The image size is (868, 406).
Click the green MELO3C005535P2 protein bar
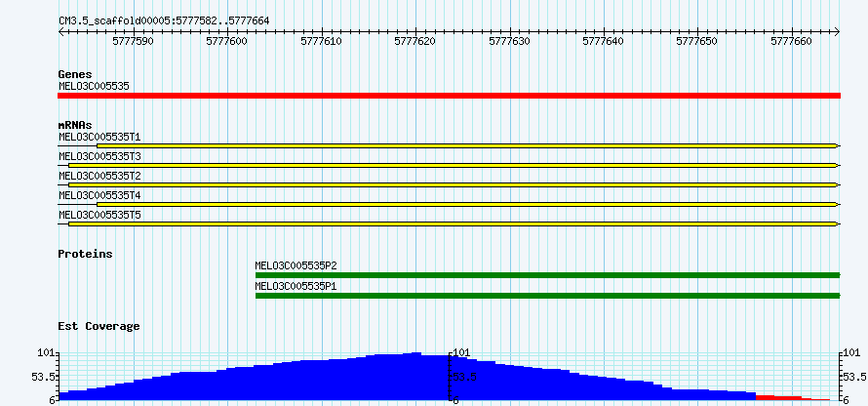[x=547, y=275]
